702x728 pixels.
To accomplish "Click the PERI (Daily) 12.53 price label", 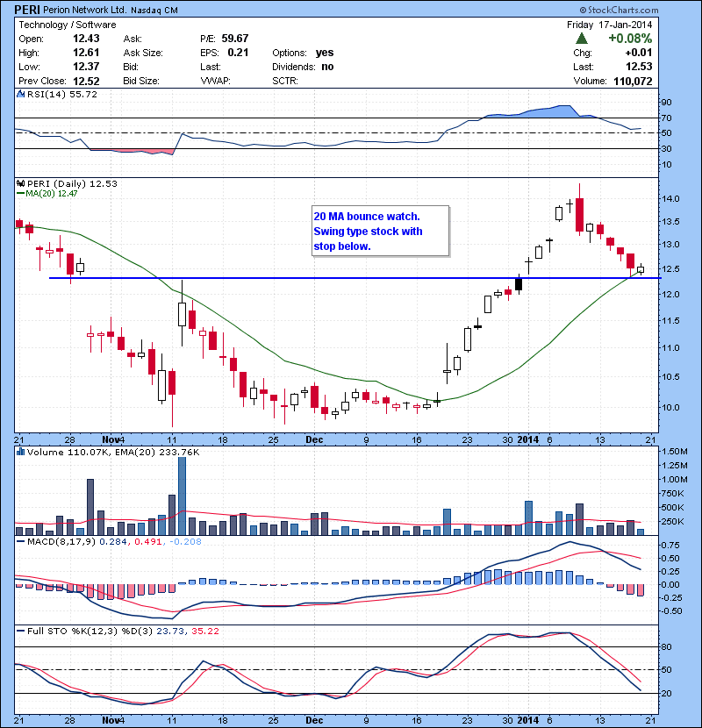I will click(72, 184).
